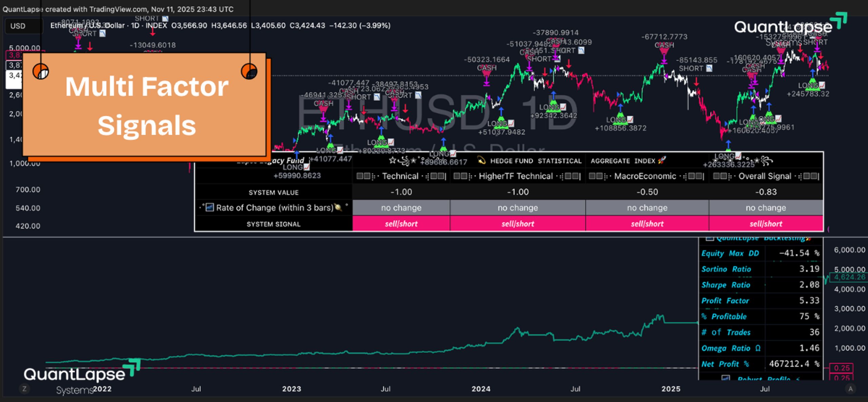Click the 2023 label on time axis
868x402 pixels.
tap(292, 389)
